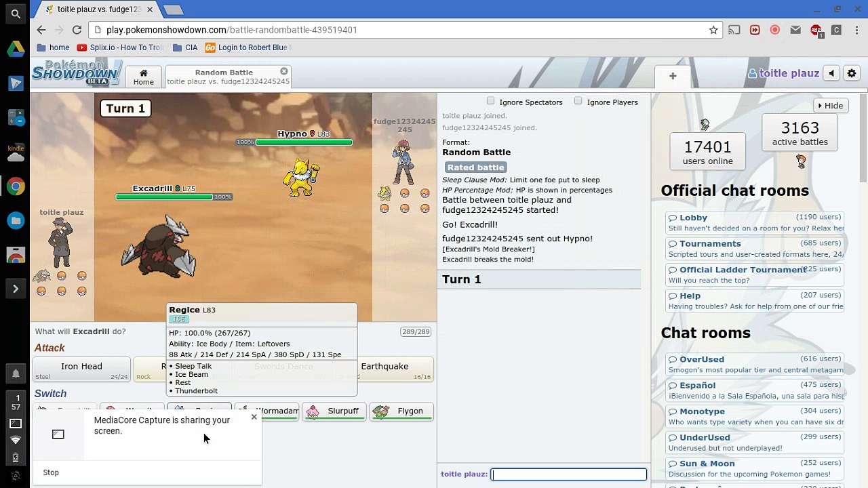This screenshot has height=488, width=868.
Task: Join the Monotype chat room
Action: click(x=754, y=417)
